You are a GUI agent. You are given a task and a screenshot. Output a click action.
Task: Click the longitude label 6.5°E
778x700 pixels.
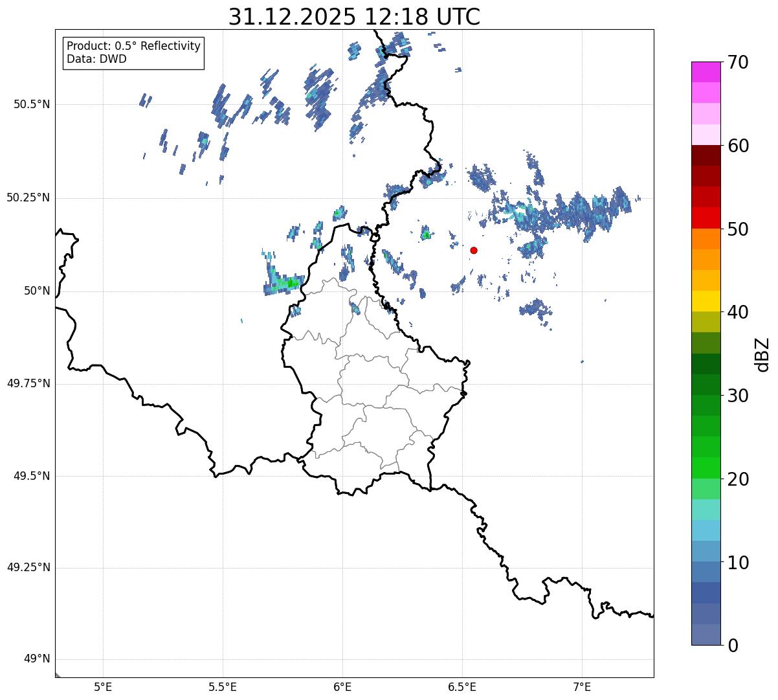click(462, 686)
